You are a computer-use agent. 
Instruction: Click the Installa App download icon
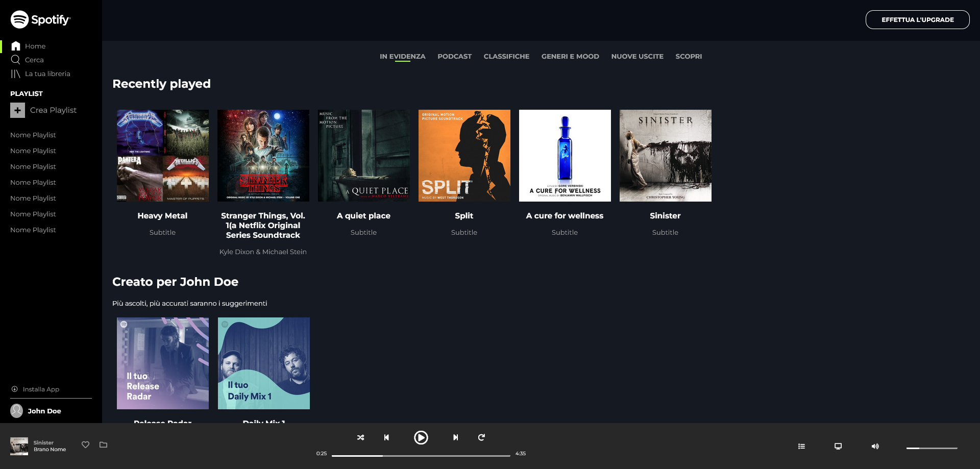point(15,389)
